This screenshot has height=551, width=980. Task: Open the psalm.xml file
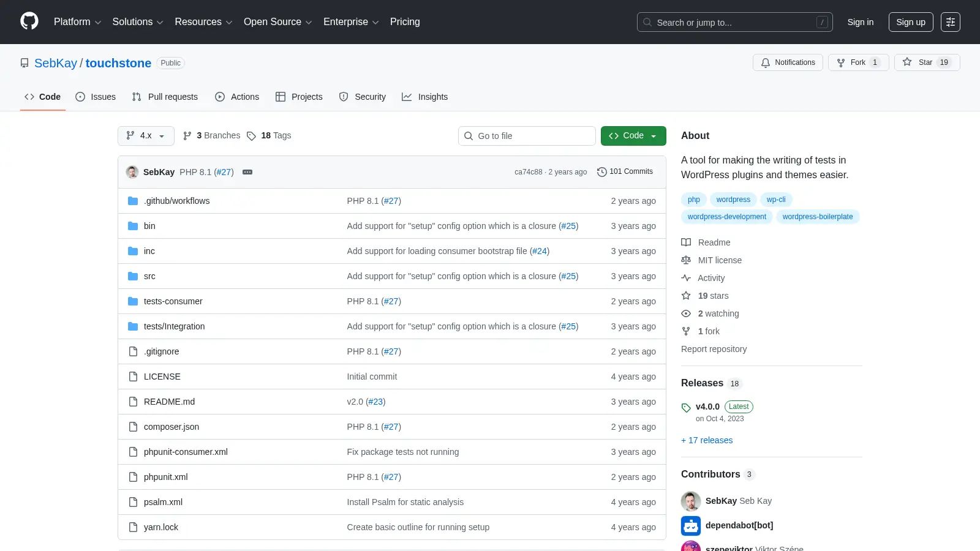pyautogui.click(x=163, y=502)
